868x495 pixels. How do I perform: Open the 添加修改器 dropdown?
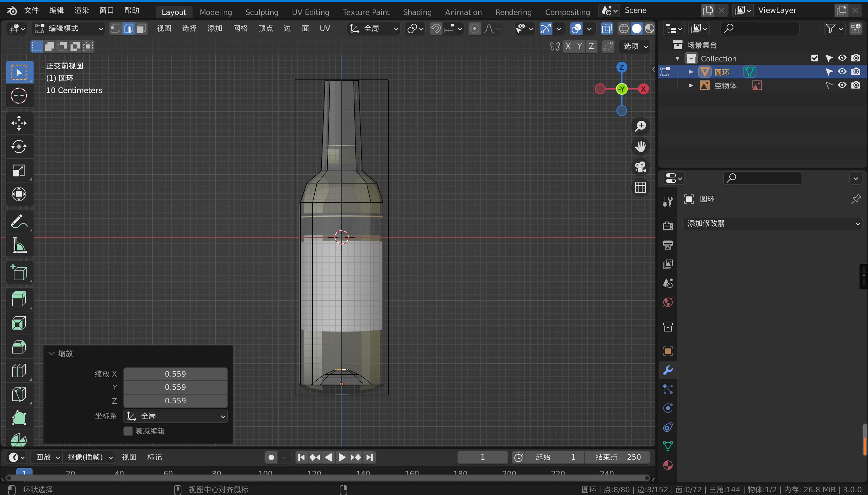coord(772,223)
